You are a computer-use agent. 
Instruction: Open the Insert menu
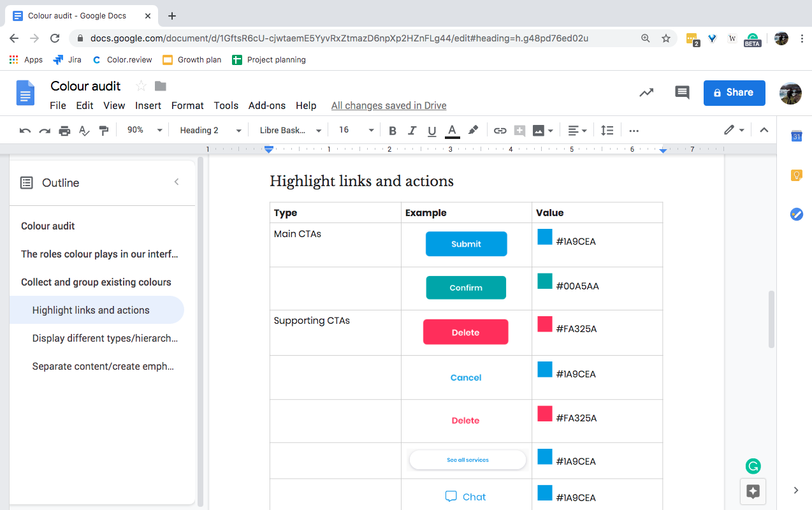[x=148, y=106]
